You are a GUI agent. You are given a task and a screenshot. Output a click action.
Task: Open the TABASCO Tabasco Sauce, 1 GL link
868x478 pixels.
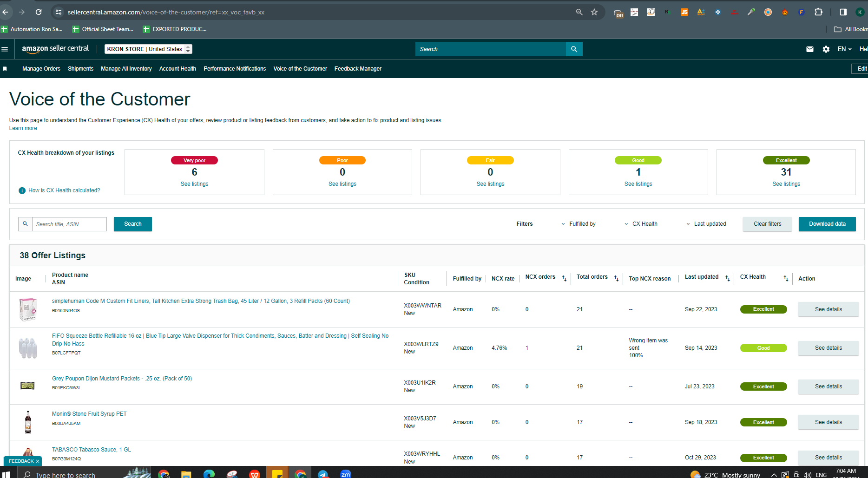point(92,450)
